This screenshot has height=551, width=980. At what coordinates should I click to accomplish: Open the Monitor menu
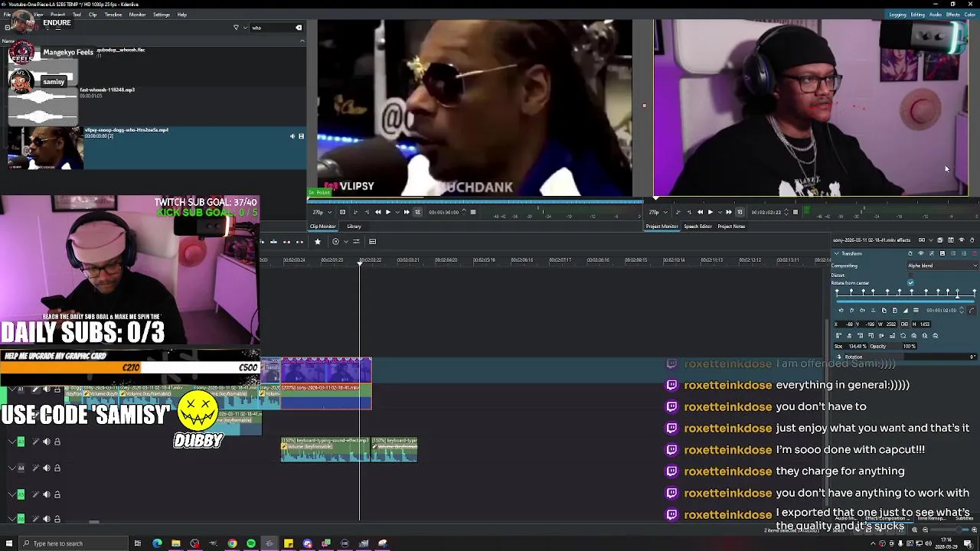point(138,15)
